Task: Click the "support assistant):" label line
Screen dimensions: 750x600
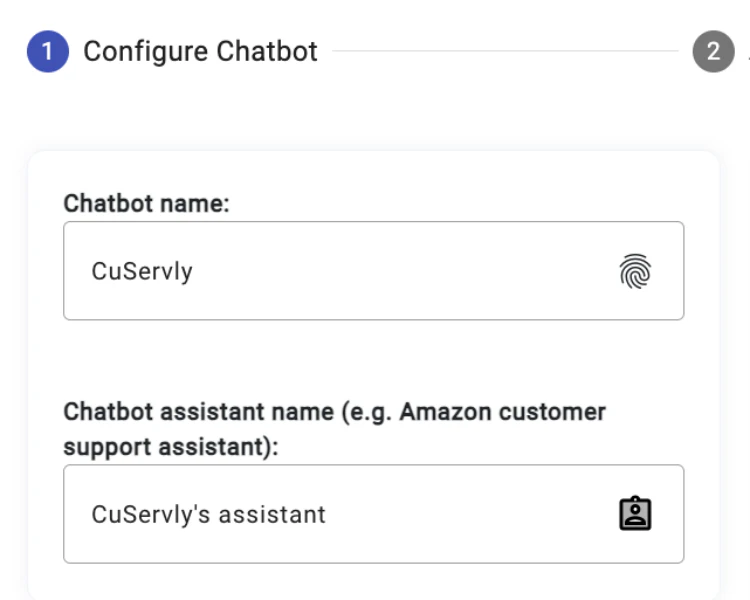Action: pos(170,447)
